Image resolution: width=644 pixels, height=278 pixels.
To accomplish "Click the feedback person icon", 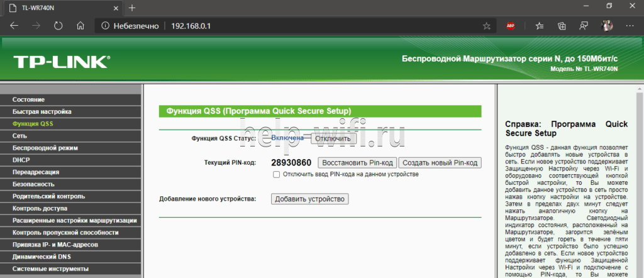I will pos(584,26).
